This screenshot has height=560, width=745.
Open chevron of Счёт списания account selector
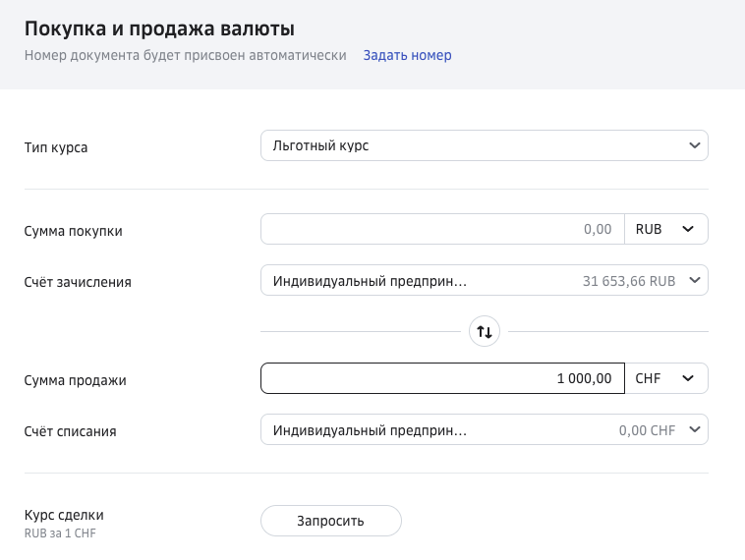click(x=694, y=429)
